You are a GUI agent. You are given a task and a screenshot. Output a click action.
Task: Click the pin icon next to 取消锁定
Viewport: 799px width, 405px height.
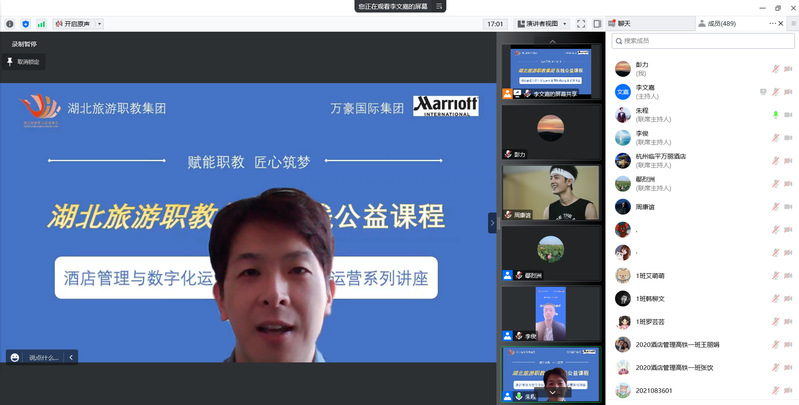point(10,61)
